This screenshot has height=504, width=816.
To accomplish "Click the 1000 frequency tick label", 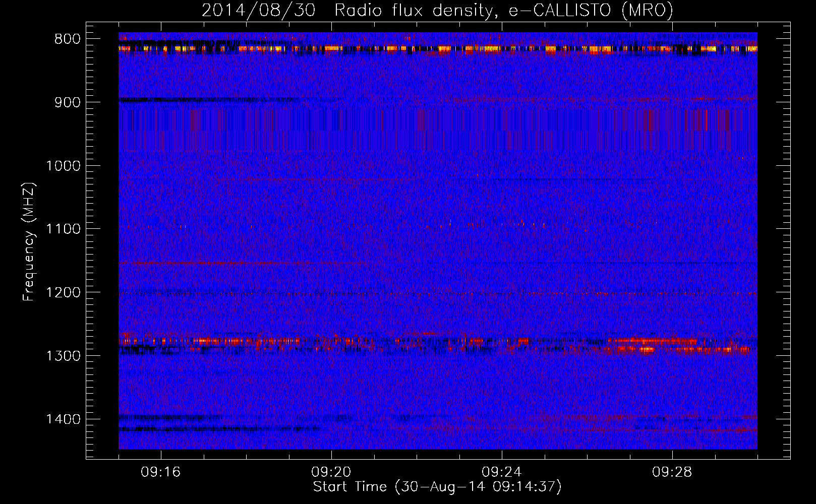I will (63, 166).
